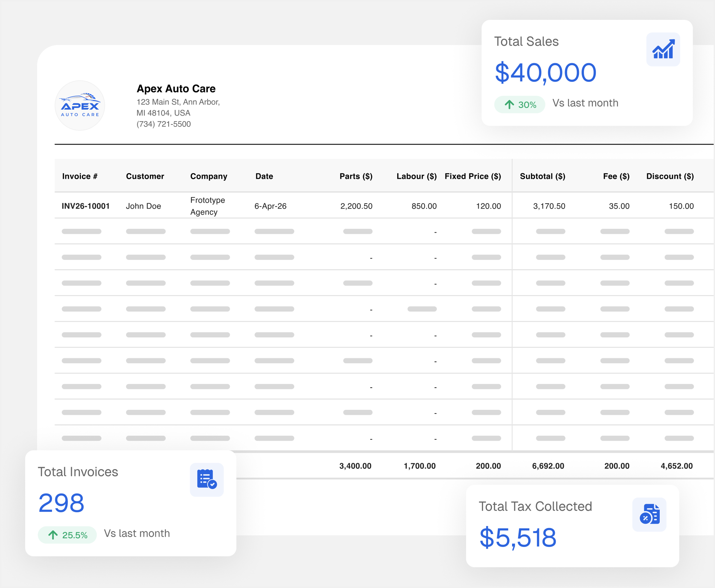715x588 pixels.
Task: Click the $40,000 Total Sales figure
Action: 546,73
